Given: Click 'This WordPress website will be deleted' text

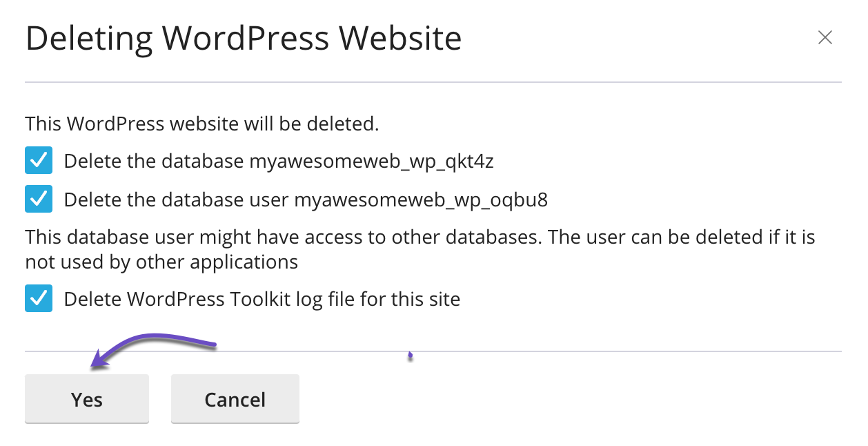Looking at the screenshot, I should tap(202, 124).
